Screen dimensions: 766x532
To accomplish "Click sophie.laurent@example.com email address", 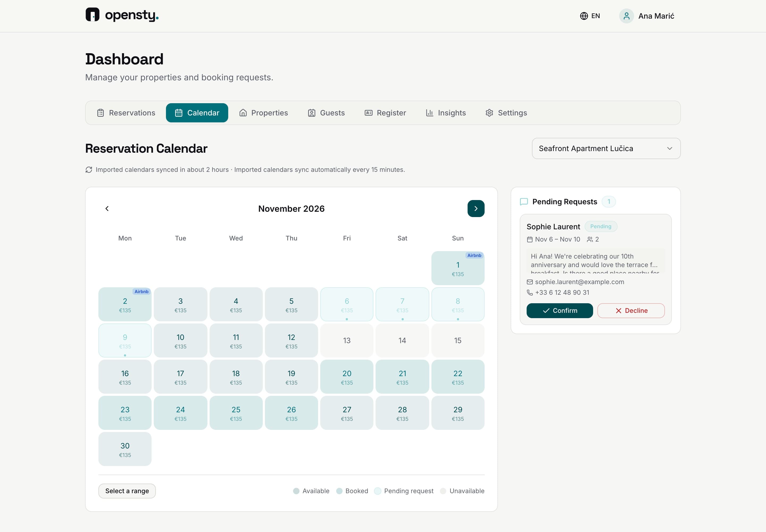I will click(579, 282).
